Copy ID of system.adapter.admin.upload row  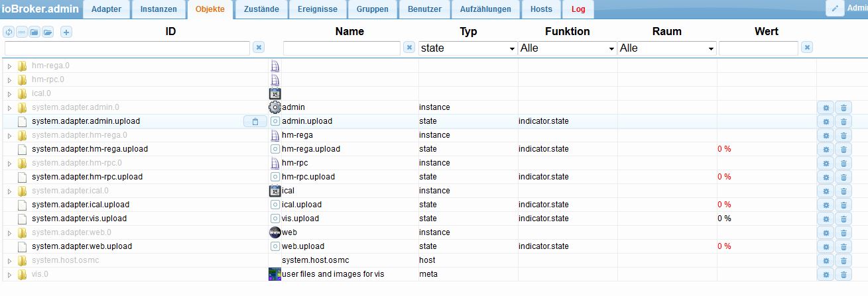tap(255, 121)
